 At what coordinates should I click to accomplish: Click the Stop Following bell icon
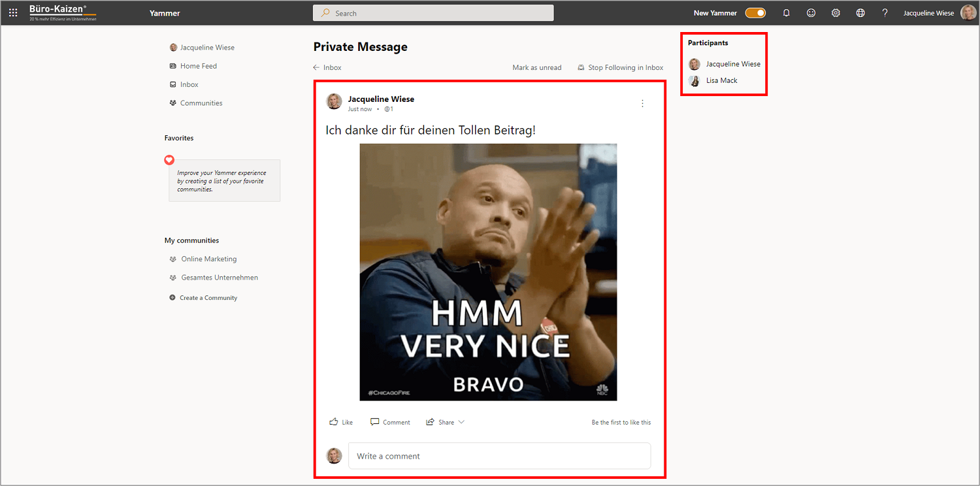[581, 68]
